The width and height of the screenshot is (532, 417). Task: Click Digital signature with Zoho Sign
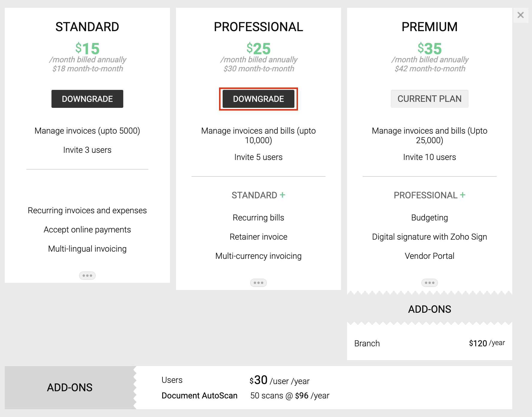429,237
